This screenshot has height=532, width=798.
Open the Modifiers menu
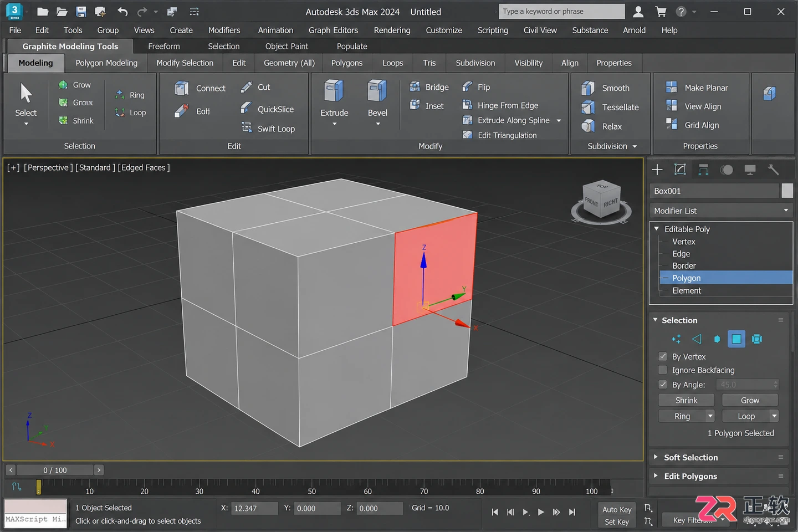224,30
